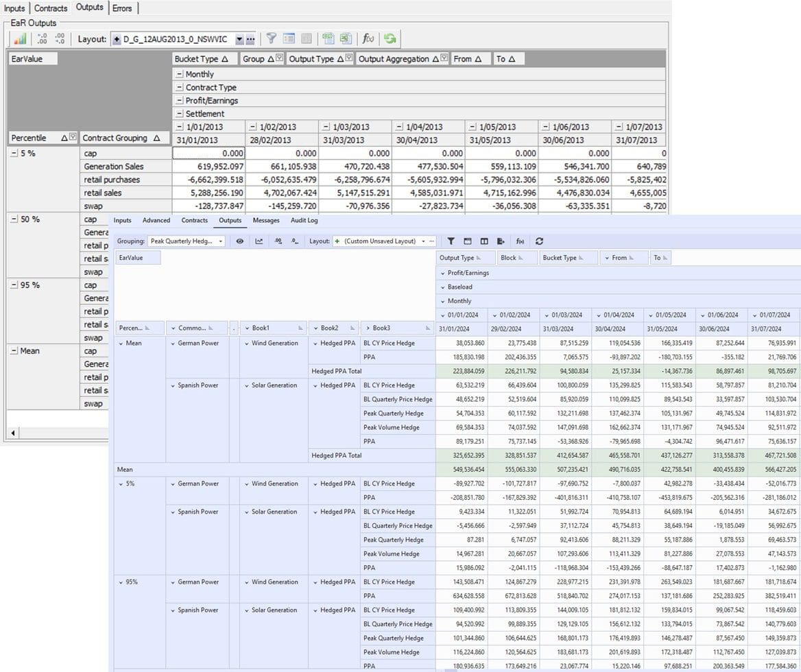
Task: Click the Book1 column header
Action: click(x=274, y=328)
